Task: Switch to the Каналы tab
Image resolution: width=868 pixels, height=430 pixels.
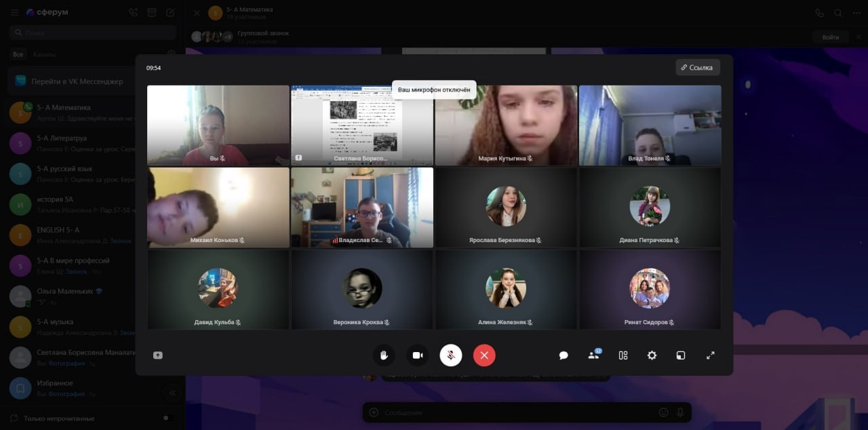Action: coord(44,54)
